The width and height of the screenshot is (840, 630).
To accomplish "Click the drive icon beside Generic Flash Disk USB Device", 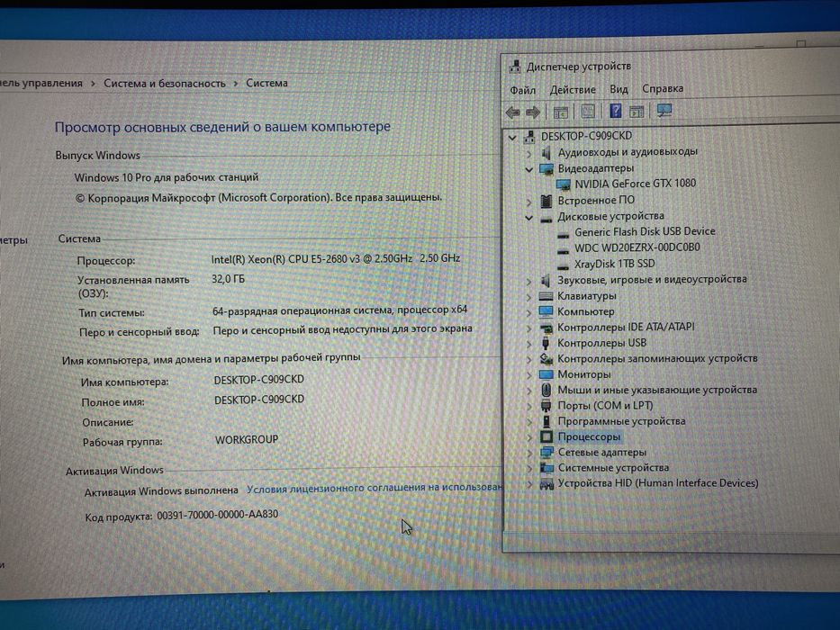I will tap(563, 234).
